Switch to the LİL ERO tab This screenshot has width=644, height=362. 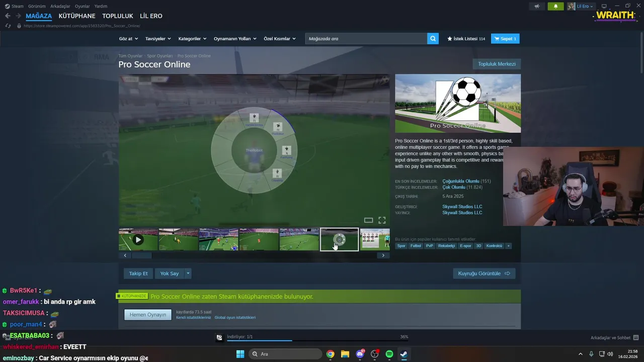[151, 16]
